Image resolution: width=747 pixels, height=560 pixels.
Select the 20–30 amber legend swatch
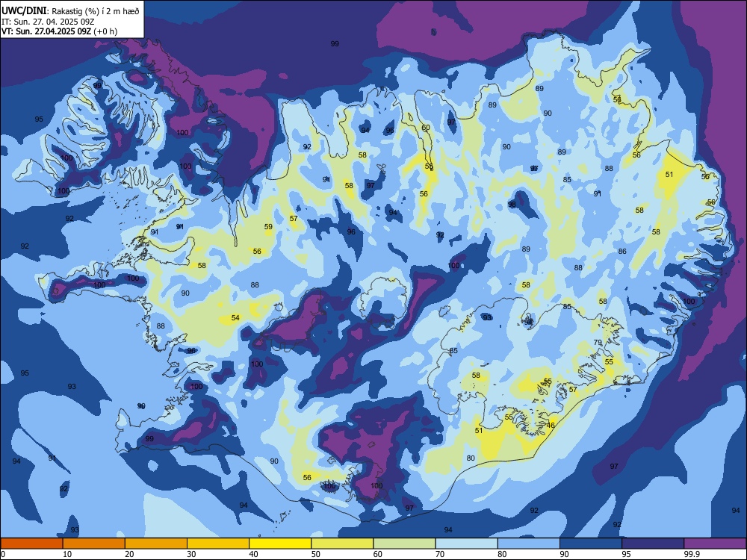point(156,544)
